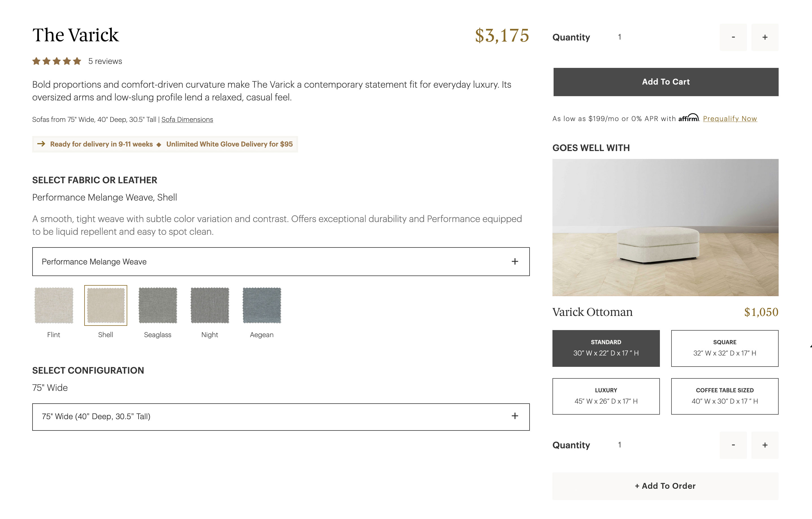The image size is (812, 519).
Task: Choose the Night fabric color
Action: [210, 305]
